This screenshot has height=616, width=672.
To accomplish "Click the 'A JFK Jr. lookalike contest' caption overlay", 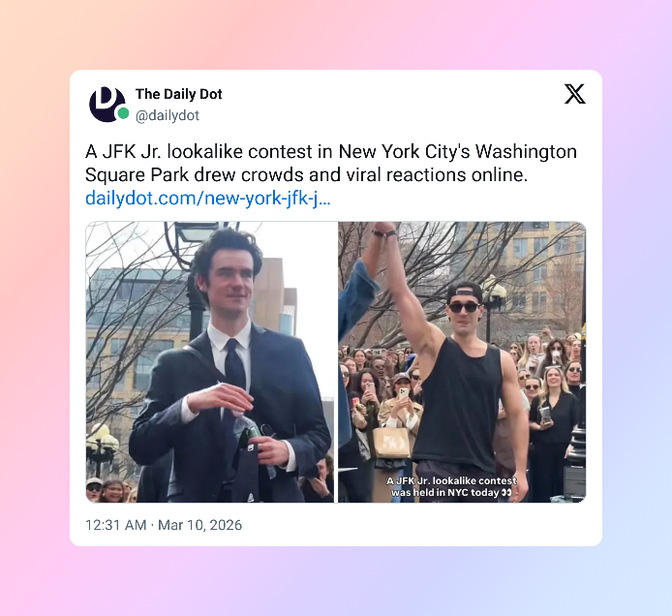I will point(452,480).
